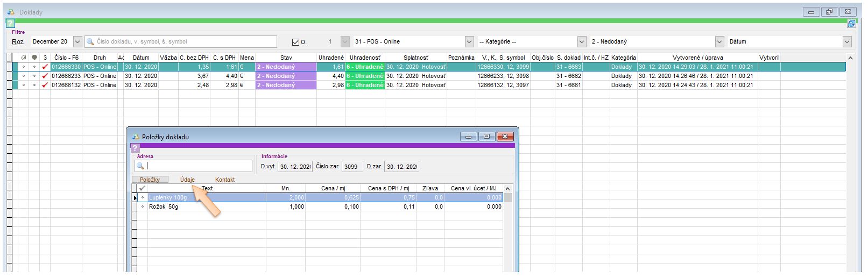Click the paperclip attachment column header icon

coord(24,58)
